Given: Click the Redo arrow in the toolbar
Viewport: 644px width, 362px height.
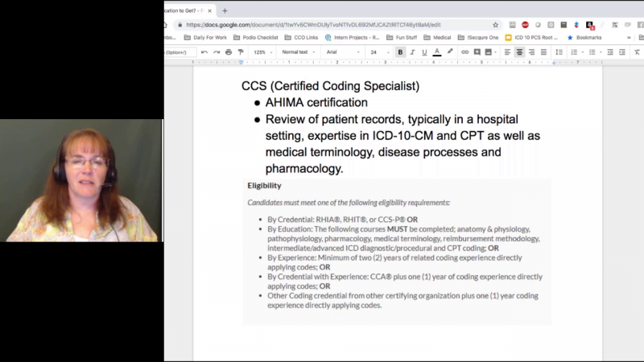Looking at the screenshot, I should point(217,52).
